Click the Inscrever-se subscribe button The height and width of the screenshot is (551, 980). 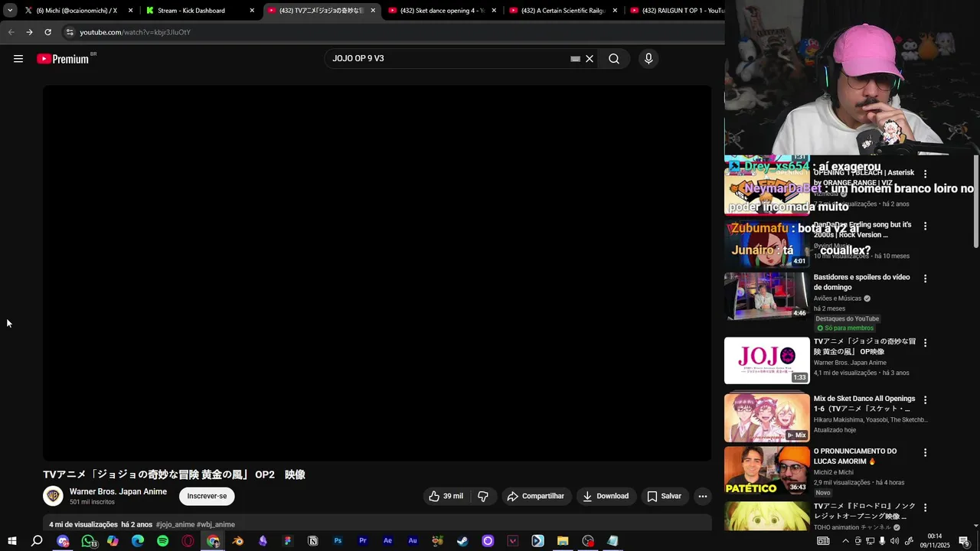(x=207, y=496)
